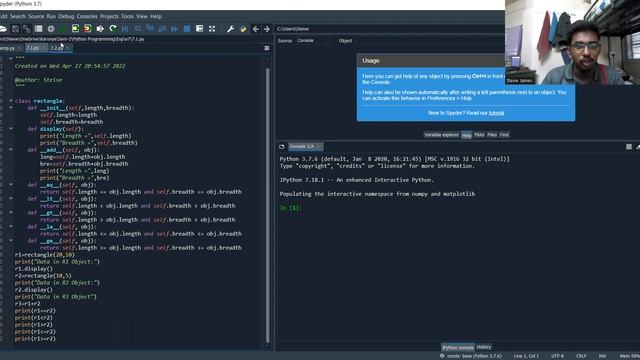Open the Projects menu
The image size is (640, 360).
(109, 16)
